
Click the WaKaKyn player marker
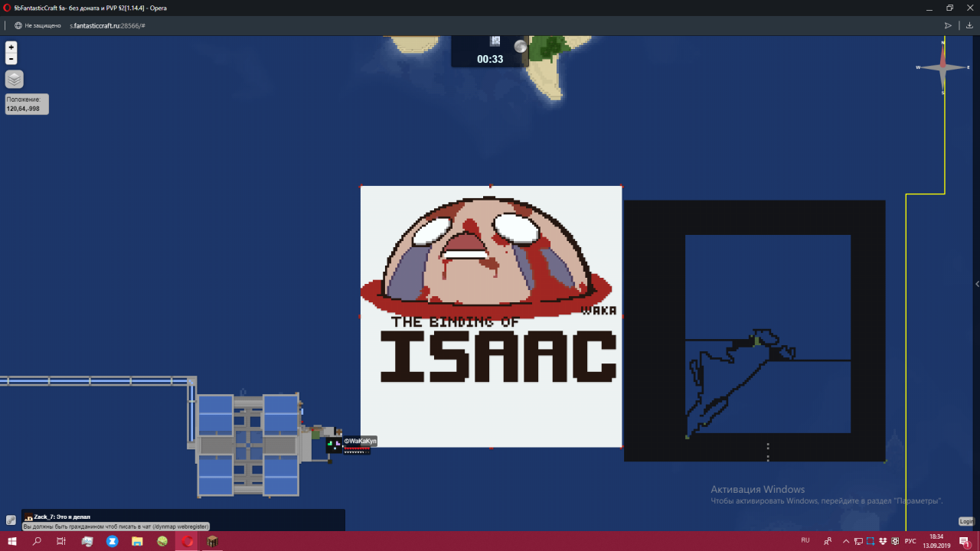(334, 444)
